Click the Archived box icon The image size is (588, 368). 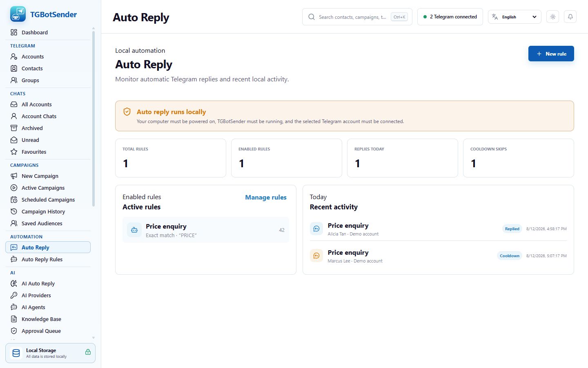tap(14, 128)
